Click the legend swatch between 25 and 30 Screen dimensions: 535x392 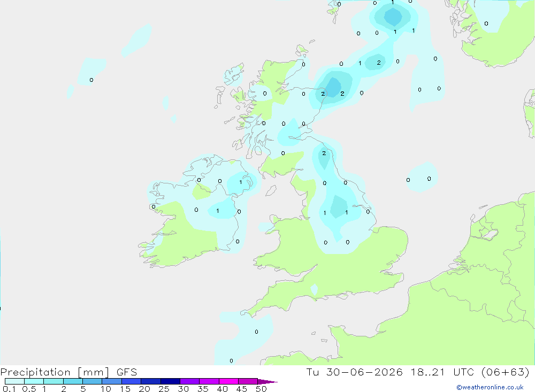click(170, 381)
